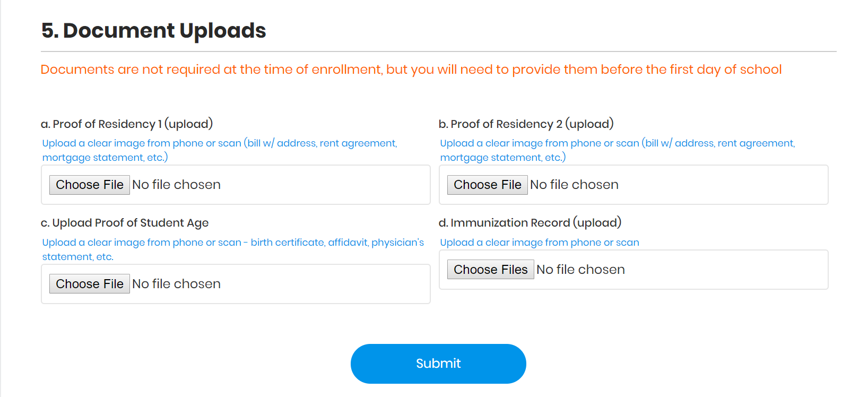Screen dimensions: 868x397
Task: Click Choose File for Proof of Residency 2
Action: 487,185
